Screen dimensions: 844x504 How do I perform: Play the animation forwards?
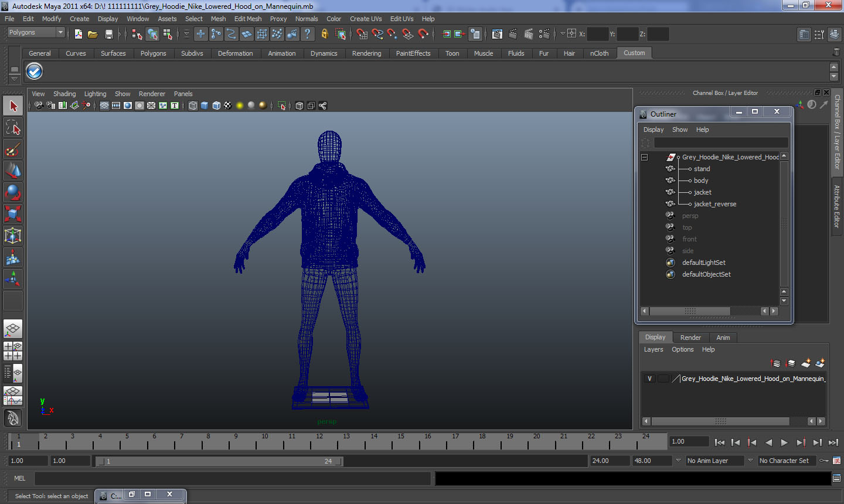coord(784,442)
